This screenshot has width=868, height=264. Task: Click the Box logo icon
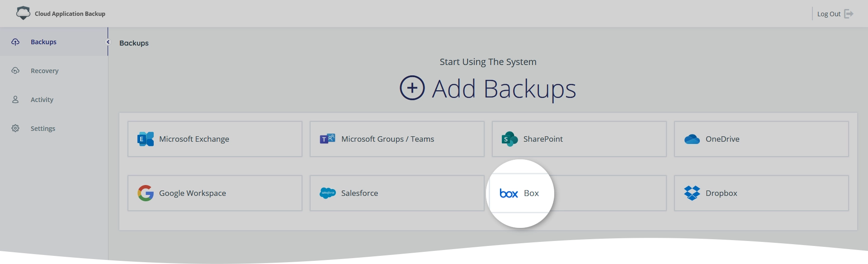click(509, 194)
